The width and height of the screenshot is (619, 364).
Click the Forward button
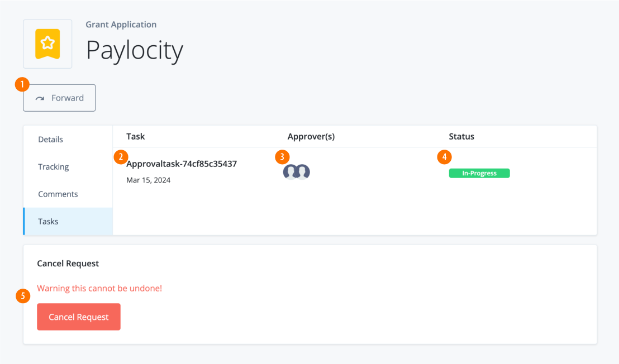59,98
